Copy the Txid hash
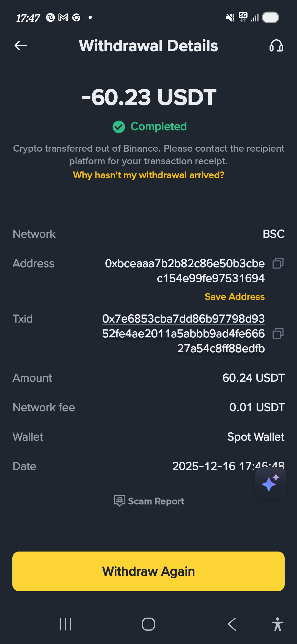This screenshot has width=297, height=644. [278, 334]
